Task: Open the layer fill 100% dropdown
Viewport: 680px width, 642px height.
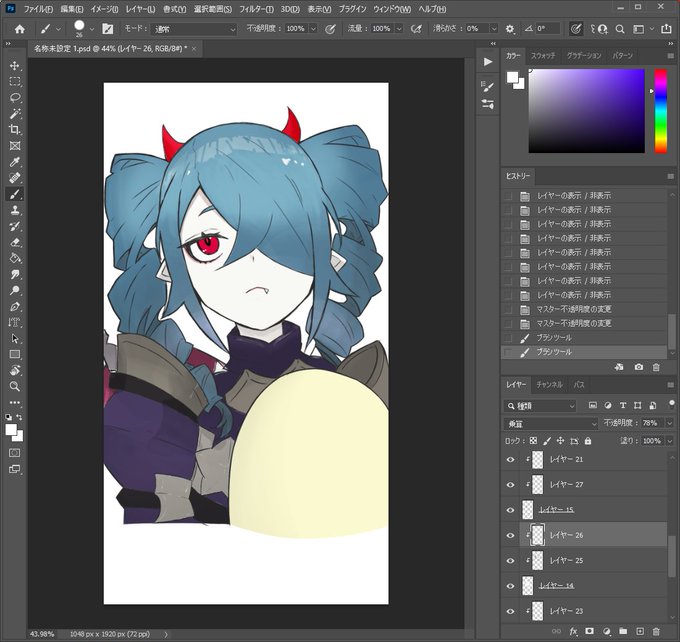Action: (x=670, y=441)
